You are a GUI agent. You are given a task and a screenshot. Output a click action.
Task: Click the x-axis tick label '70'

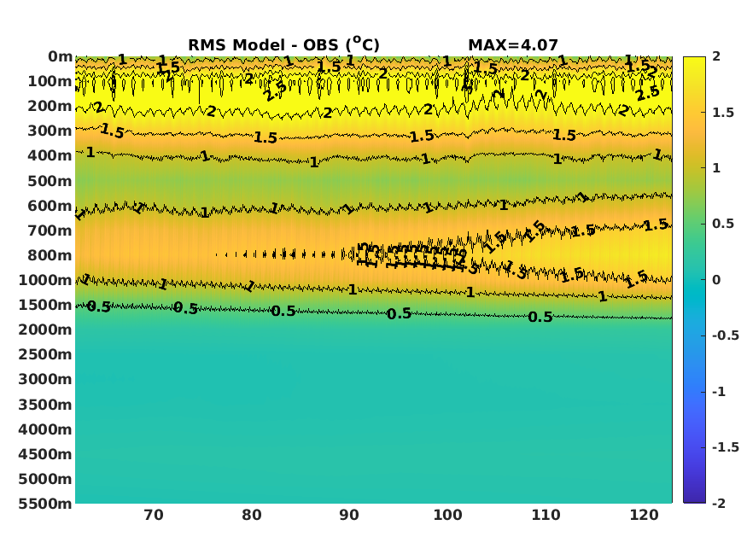coord(154,516)
